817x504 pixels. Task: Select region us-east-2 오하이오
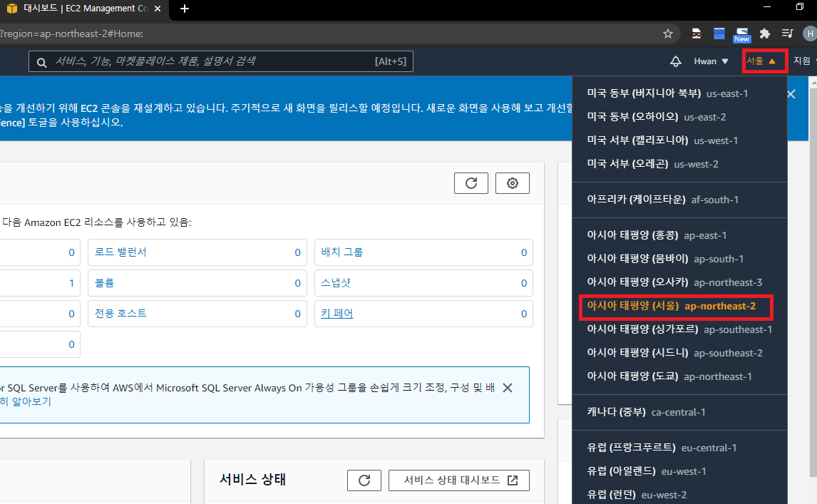point(657,117)
